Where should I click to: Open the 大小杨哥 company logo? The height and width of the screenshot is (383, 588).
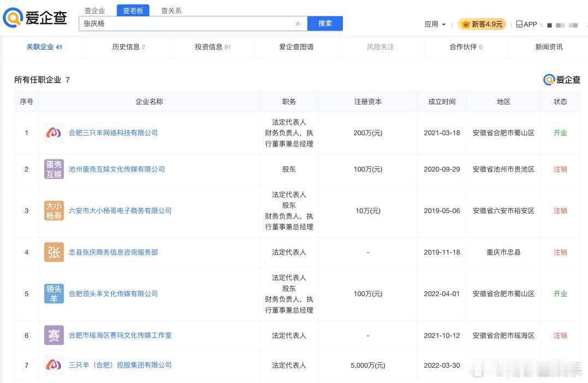[x=54, y=211]
